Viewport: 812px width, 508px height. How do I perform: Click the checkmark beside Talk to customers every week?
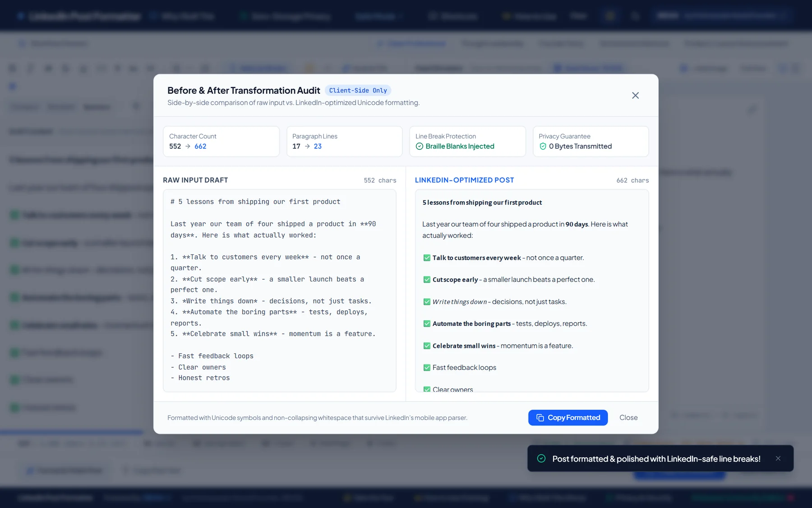coord(427,258)
